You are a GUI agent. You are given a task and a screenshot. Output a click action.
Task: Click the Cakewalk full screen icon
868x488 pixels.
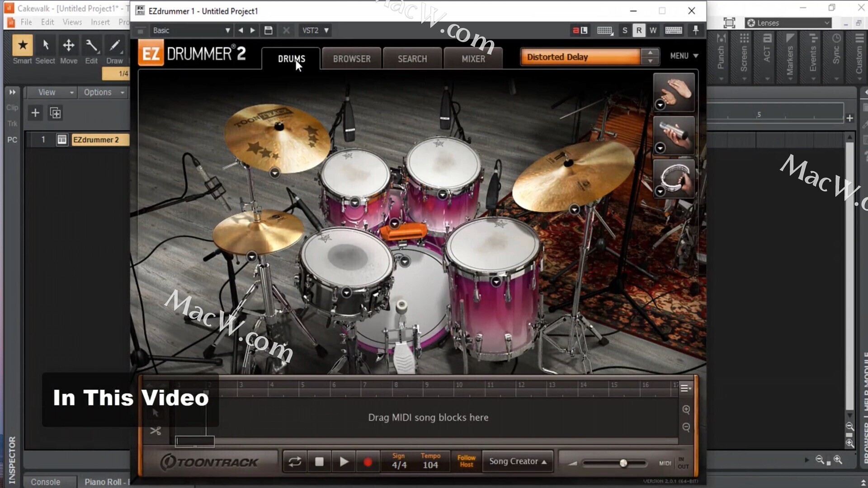click(x=729, y=23)
